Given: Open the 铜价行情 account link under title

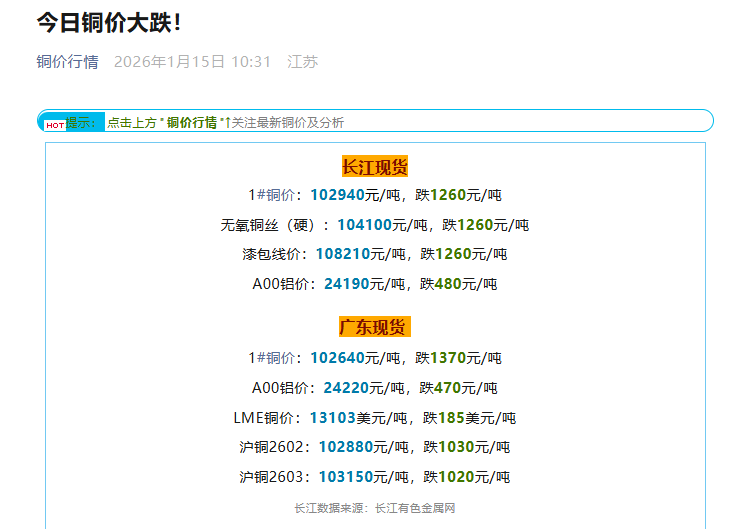Looking at the screenshot, I should coord(68,62).
